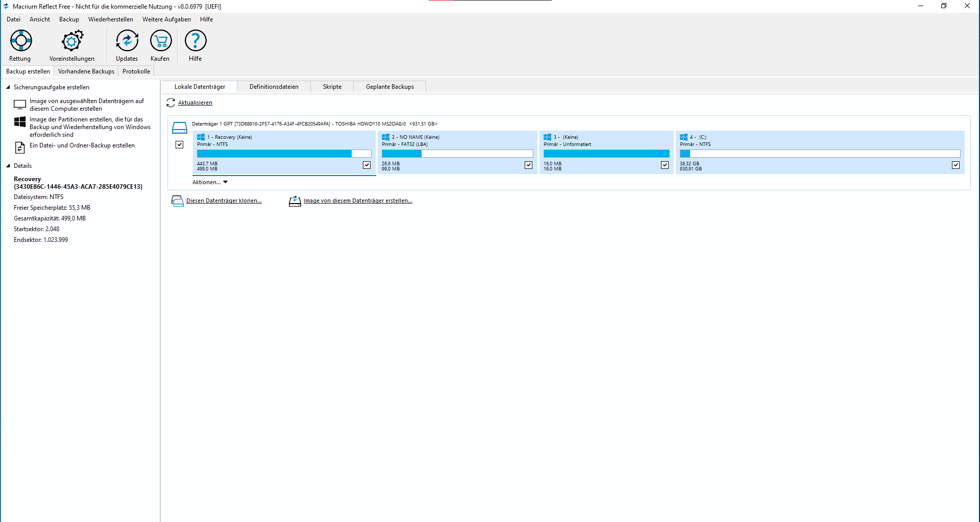980x522 pixels.
Task: Click the clone disk icon near Diesen Datenträger klonen
Action: pos(178,201)
